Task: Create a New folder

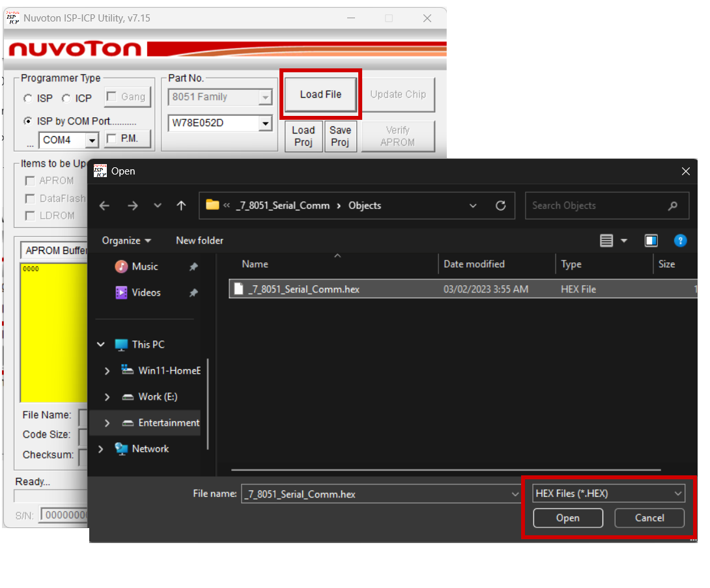Action: click(x=200, y=241)
